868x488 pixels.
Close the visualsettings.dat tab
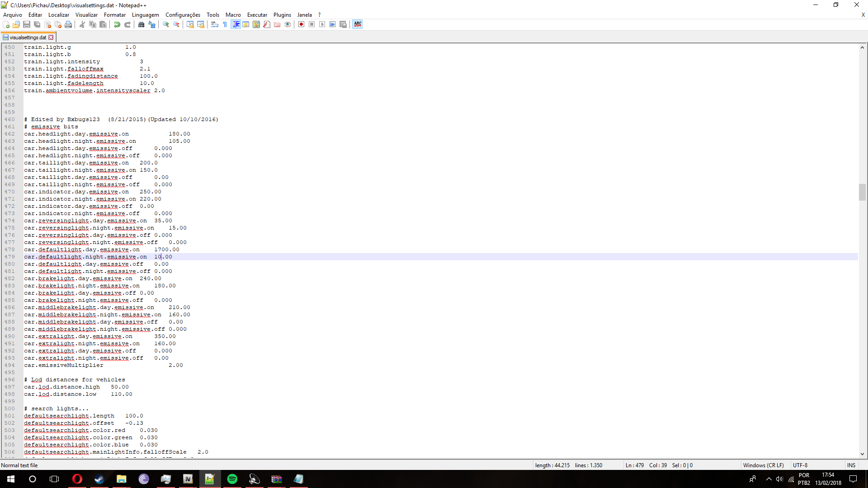pos(51,38)
